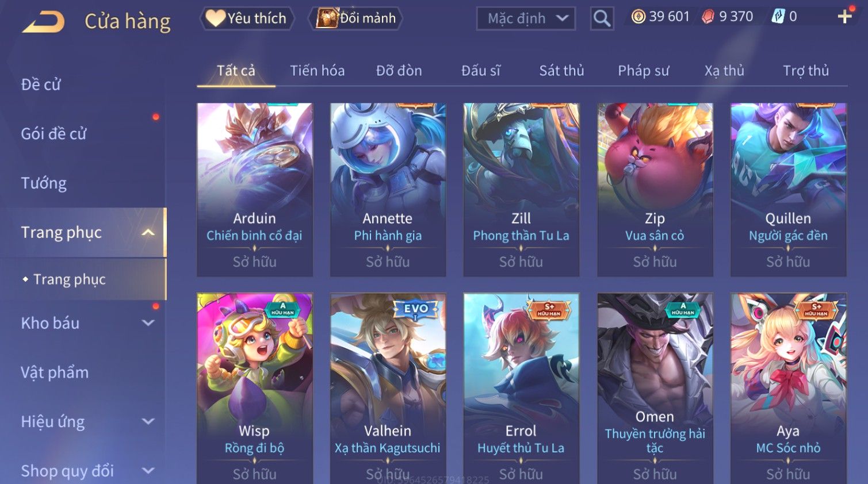Open Tướng in the sidebar
The height and width of the screenshot is (484, 868).
point(44,183)
